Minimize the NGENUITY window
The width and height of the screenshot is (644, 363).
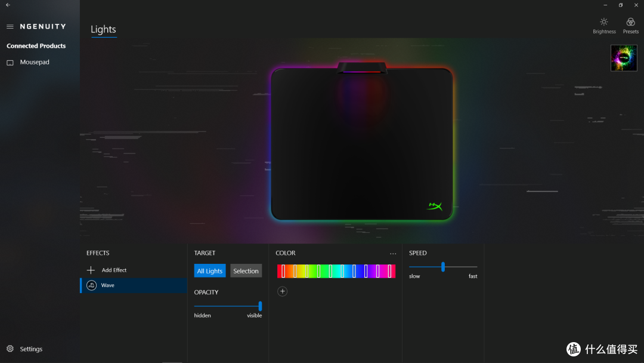pos(605,5)
